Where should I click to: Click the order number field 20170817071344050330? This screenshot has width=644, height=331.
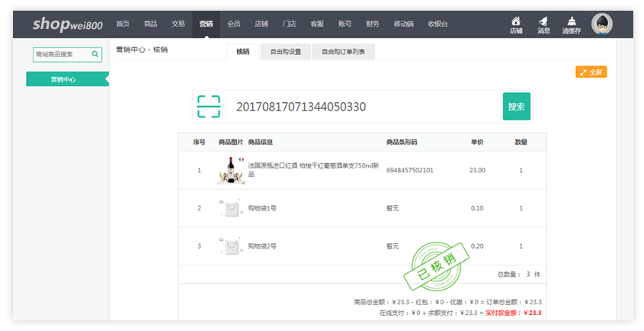click(x=364, y=107)
